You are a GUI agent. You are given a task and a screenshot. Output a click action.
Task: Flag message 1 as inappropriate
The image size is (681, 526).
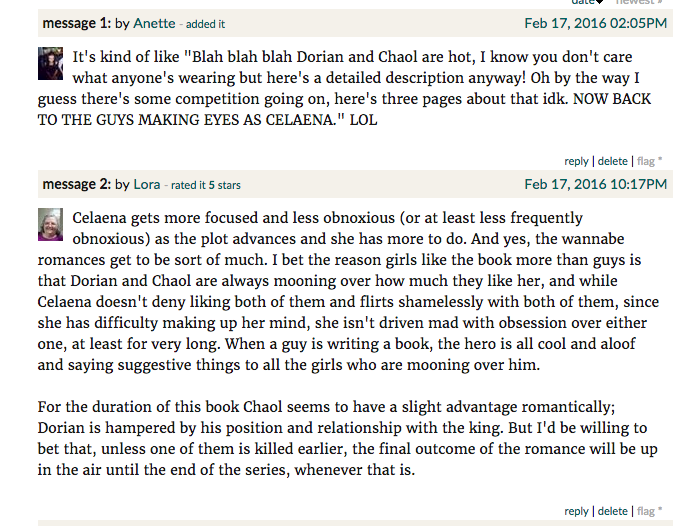click(645, 160)
